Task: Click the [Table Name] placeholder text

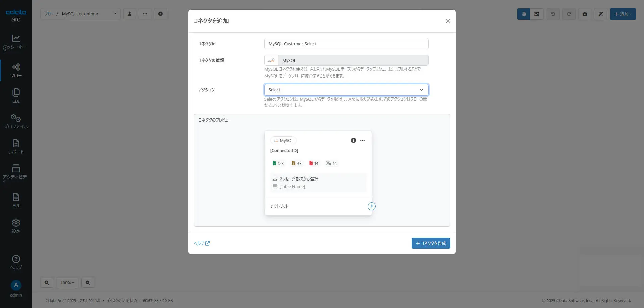Action: tap(292, 187)
